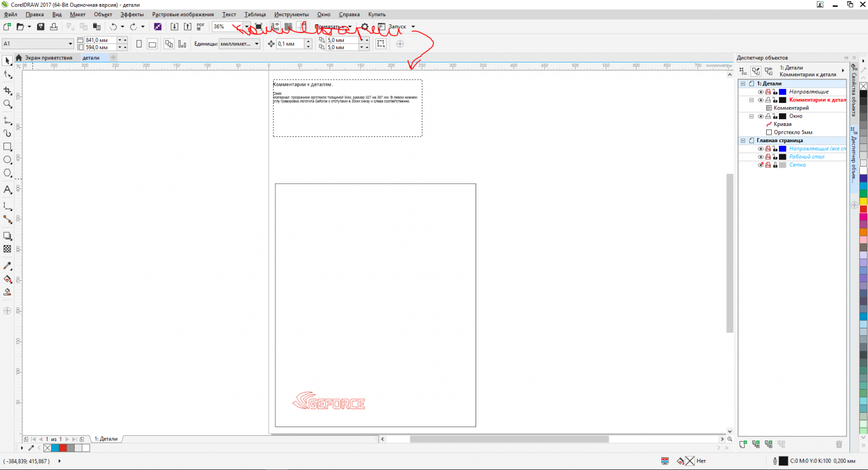Collapse the 1: Детали page node

point(743,84)
